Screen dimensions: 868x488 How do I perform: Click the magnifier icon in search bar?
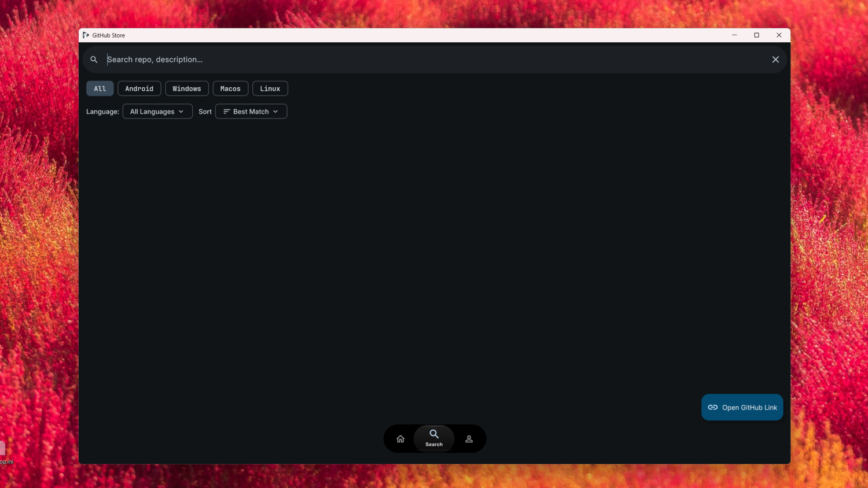(x=94, y=60)
